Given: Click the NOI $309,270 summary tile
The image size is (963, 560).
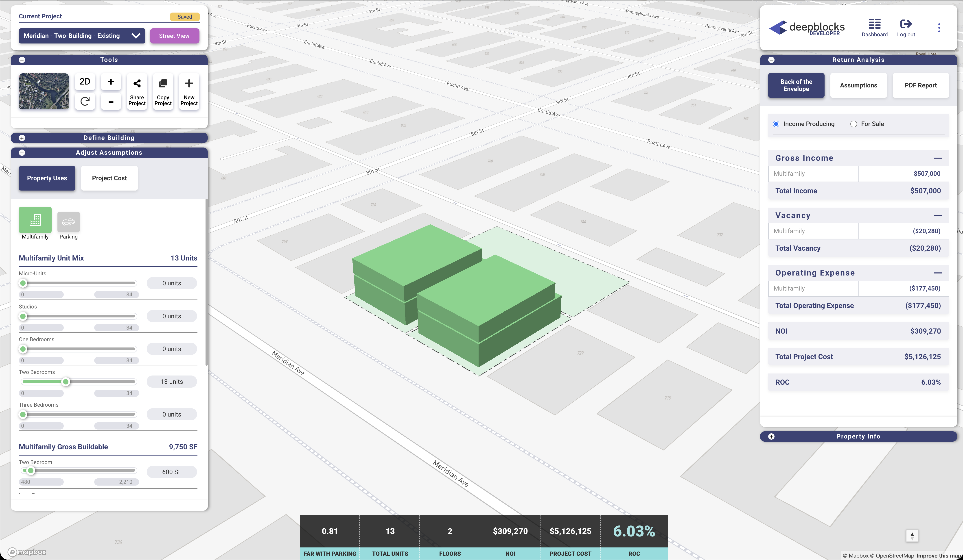Looking at the screenshot, I should coord(510,538).
